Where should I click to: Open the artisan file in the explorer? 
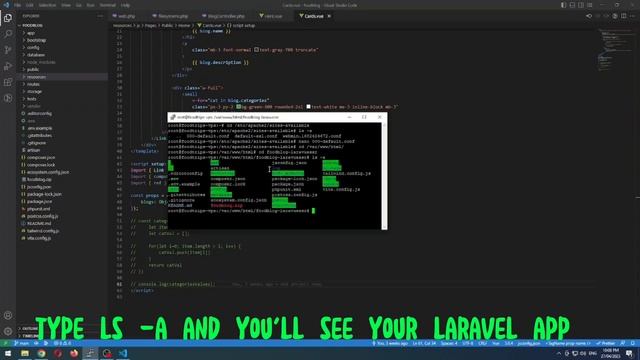[x=33, y=150]
